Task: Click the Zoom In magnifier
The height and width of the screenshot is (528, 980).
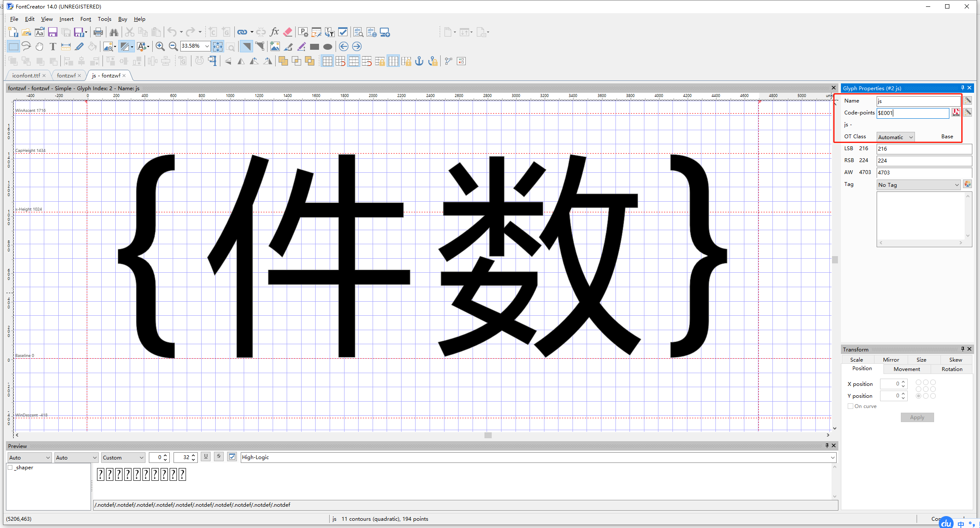Action: [x=160, y=46]
